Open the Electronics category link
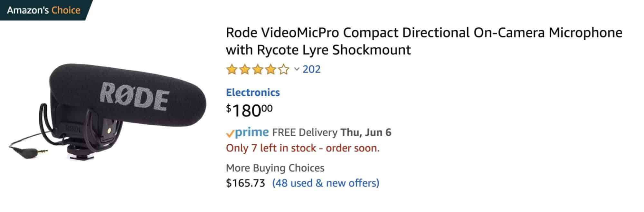 pos(253,92)
